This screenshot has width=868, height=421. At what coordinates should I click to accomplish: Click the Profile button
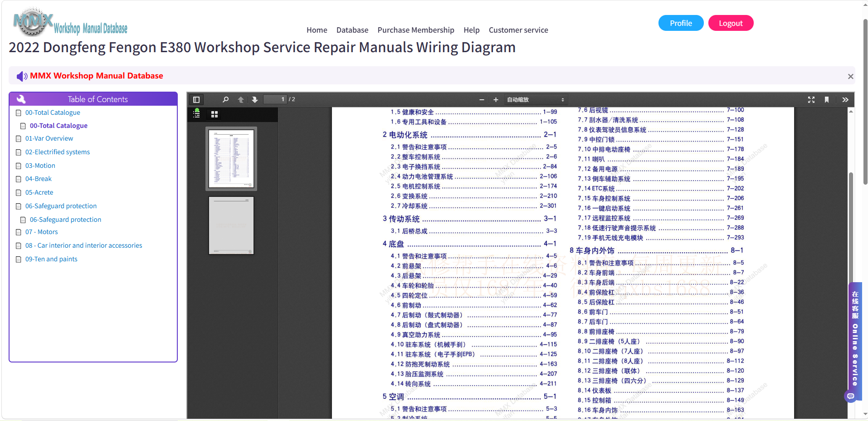click(681, 23)
